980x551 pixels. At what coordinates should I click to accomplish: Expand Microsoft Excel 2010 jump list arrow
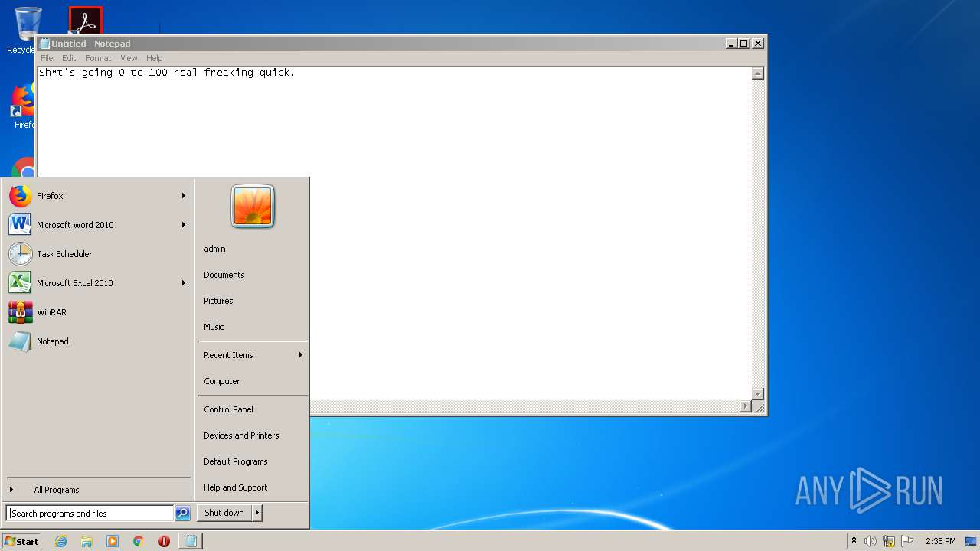pyautogui.click(x=184, y=283)
